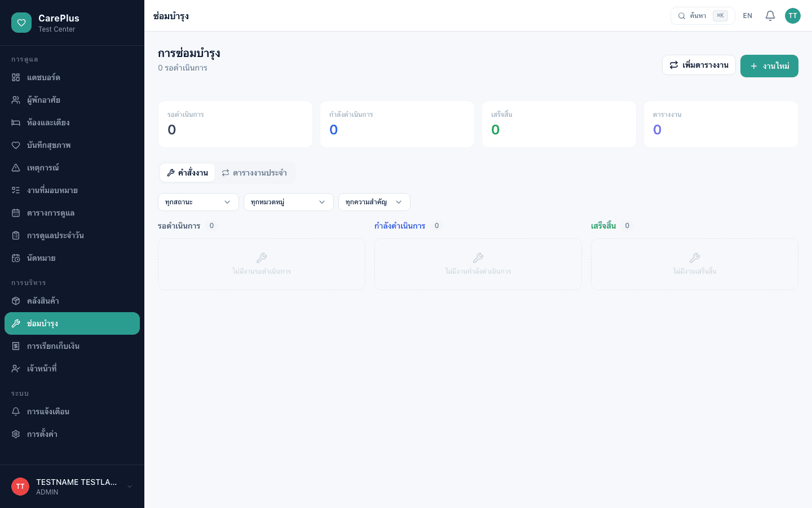Click the CarePlus heart logo icon
This screenshot has width=812, height=508.
pyautogui.click(x=21, y=23)
